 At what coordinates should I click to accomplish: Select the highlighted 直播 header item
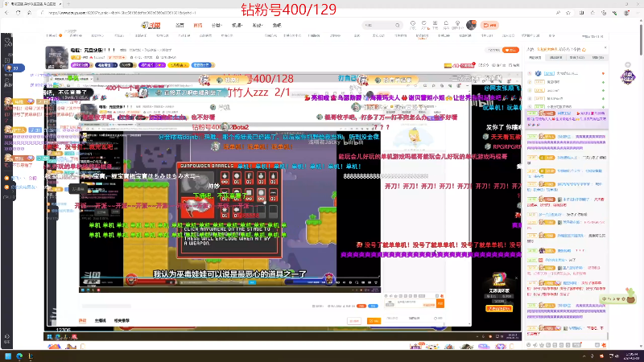click(x=198, y=26)
